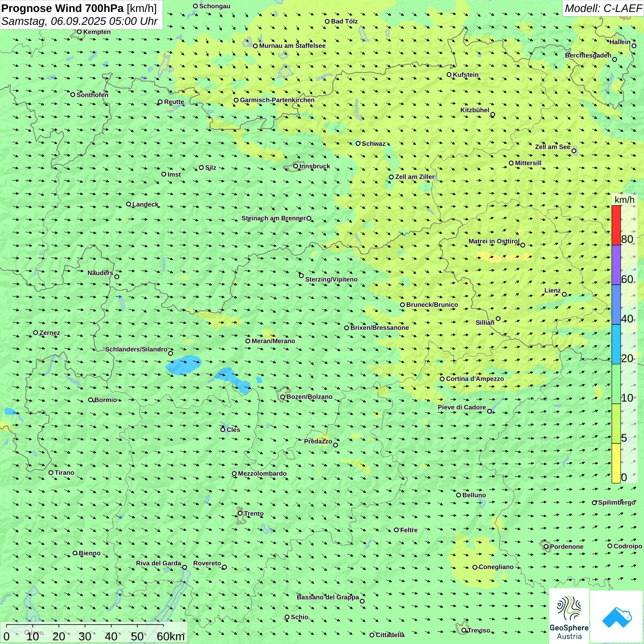The height and width of the screenshot is (644, 644).
Task: Click the Nauders label
Action: click(x=100, y=273)
